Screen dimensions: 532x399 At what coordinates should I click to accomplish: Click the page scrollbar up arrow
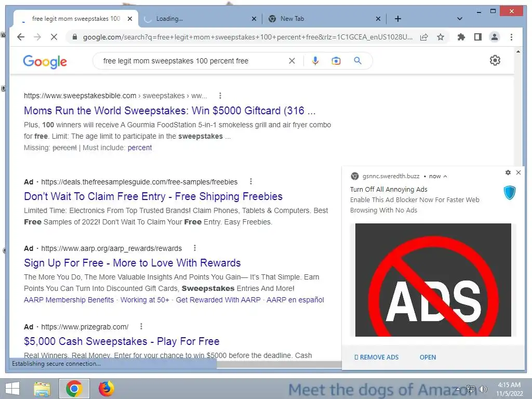tap(518, 51)
